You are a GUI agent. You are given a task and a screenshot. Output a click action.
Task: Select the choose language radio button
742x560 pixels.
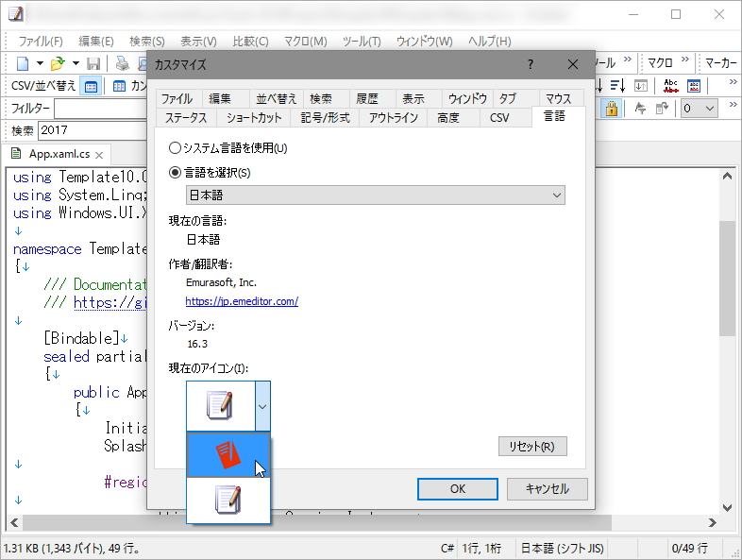(x=175, y=173)
